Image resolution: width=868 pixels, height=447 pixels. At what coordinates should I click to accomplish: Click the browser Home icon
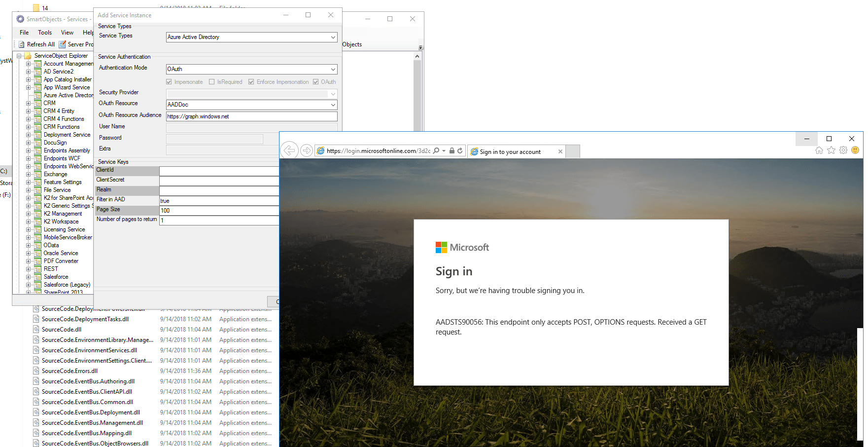819,150
